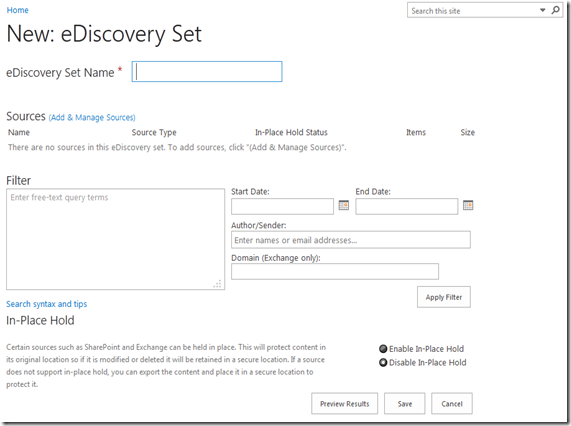
Task: Click the 'In-Place Hold' section heading
Action: tap(40, 320)
